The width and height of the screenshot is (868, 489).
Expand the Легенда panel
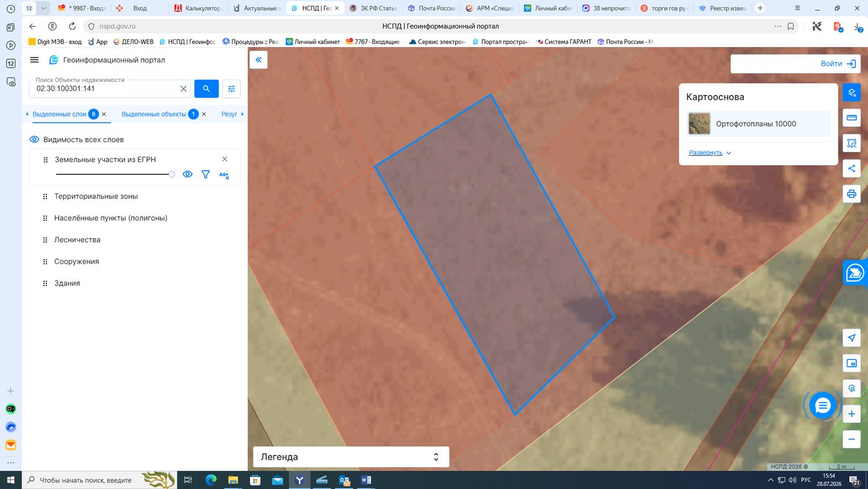351,457
